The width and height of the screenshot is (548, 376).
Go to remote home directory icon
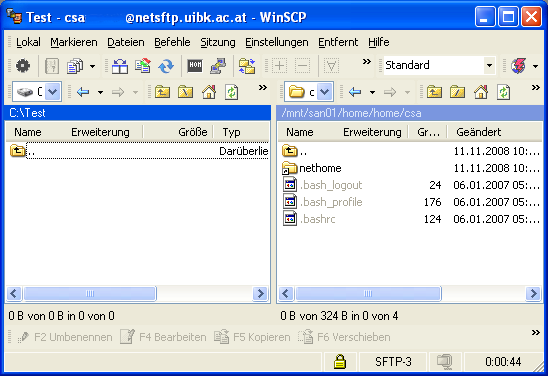(x=481, y=92)
